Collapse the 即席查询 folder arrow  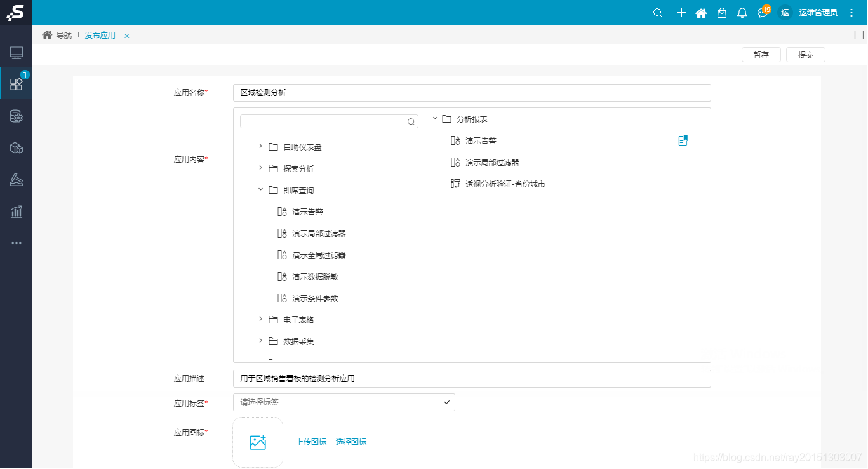coord(260,189)
